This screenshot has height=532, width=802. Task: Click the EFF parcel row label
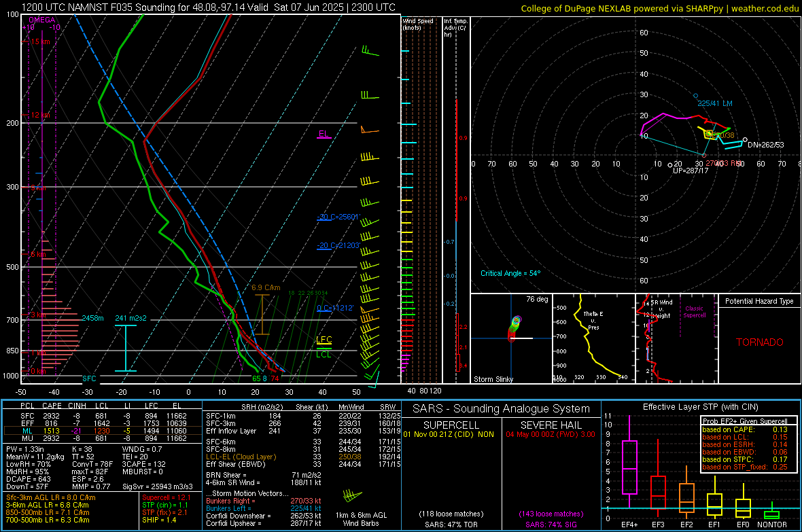click(27, 423)
